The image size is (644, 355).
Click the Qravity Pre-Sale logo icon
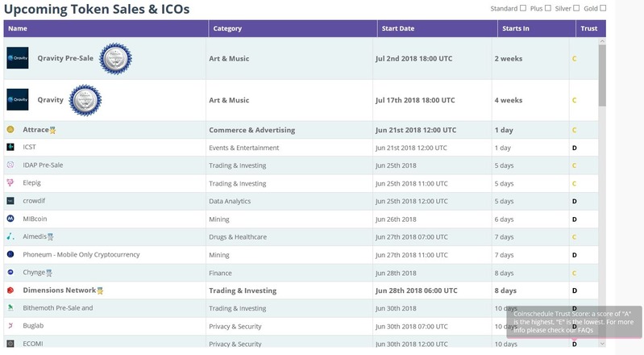[x=17, y=58]
